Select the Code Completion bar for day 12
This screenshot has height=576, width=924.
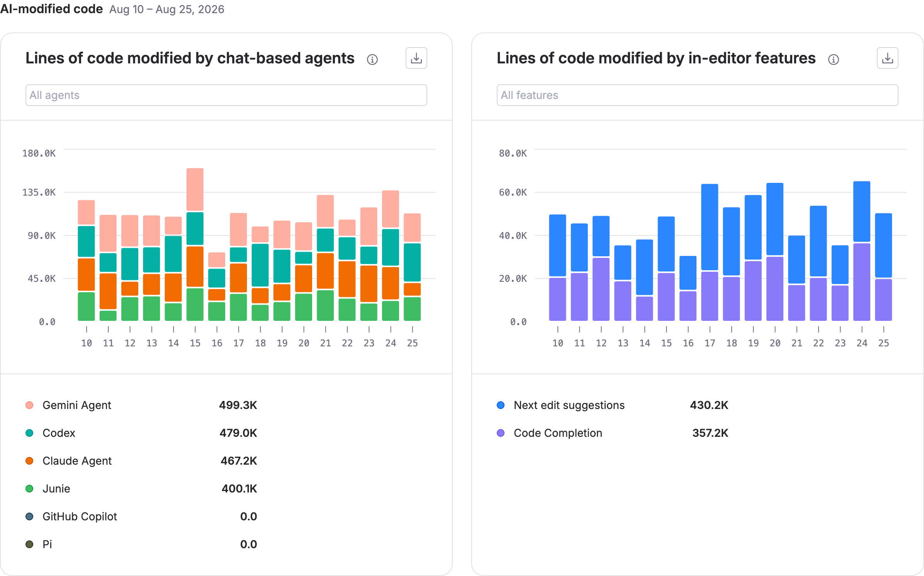601,289
